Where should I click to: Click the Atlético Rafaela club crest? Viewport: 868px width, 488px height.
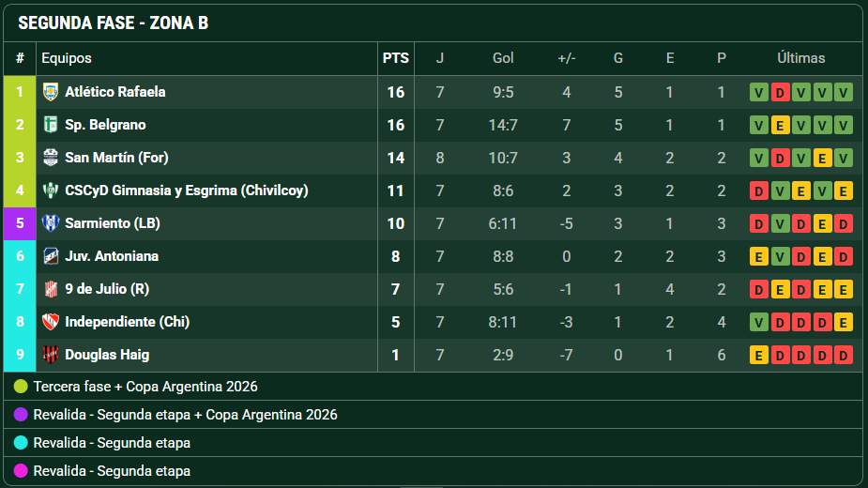click(51, 92)
